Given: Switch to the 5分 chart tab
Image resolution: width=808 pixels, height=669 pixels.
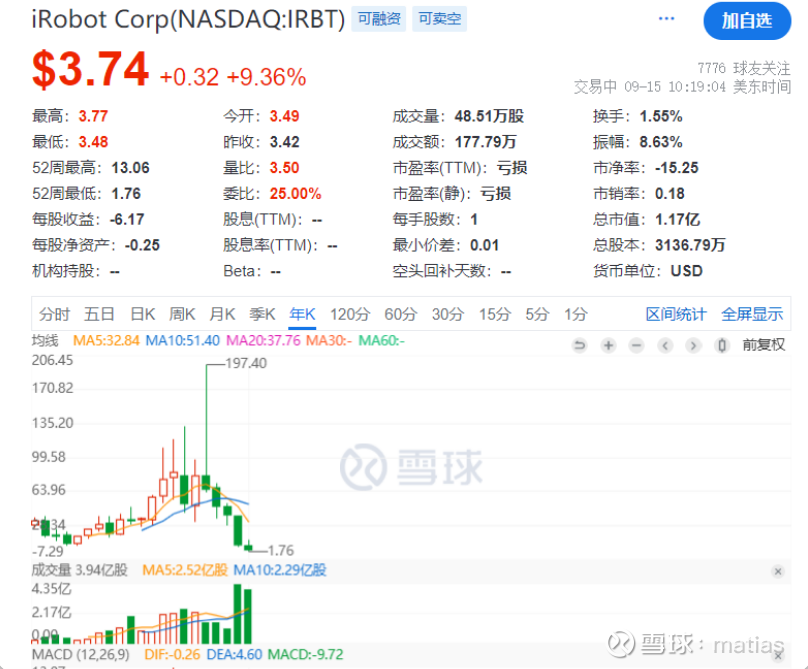Looking at the screenshot, I should [x=537, y=314].
